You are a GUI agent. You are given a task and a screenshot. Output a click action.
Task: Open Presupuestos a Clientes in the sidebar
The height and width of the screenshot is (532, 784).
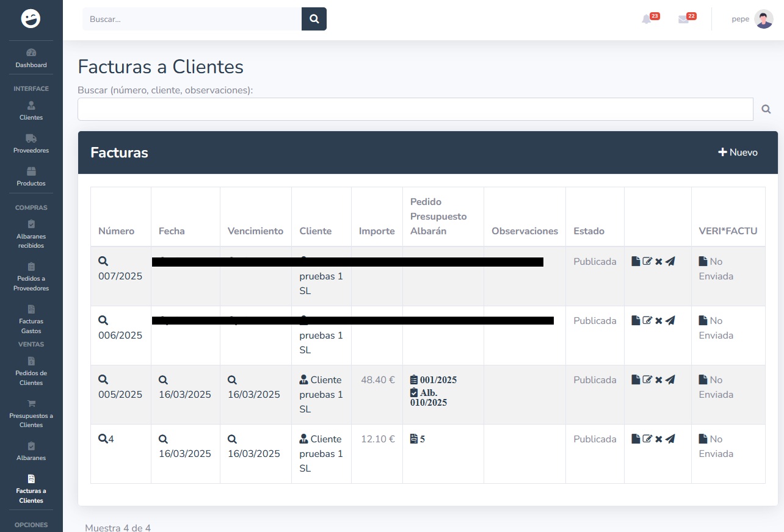click(31, 413)
